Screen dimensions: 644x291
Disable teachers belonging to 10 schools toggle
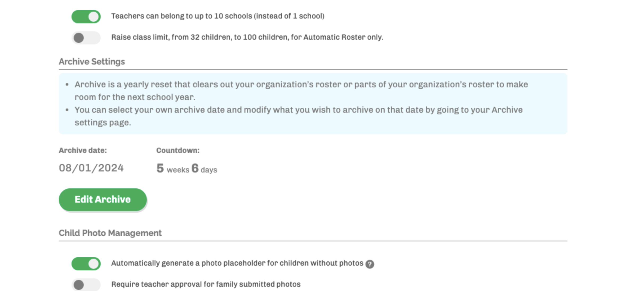pos(86,17)
